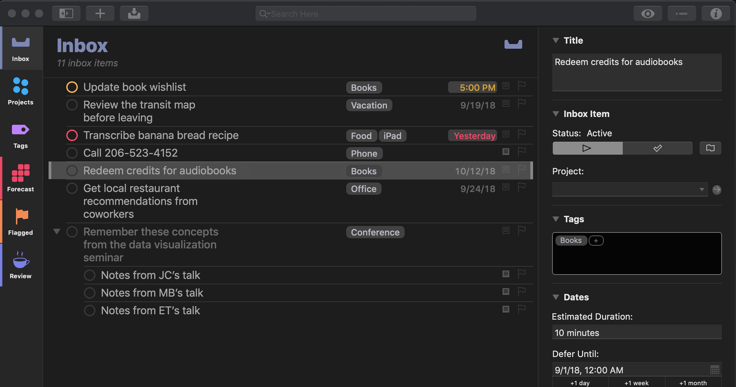Click the plus new item toolbar button
This screenshot has width=736, height=387.
pyautogui.click(x=100, y=14)
